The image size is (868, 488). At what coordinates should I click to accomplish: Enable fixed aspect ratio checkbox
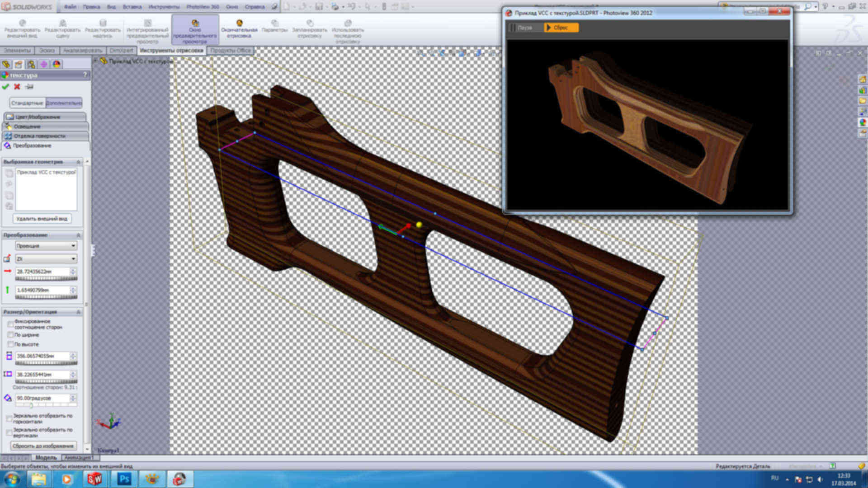coord(10,324)
